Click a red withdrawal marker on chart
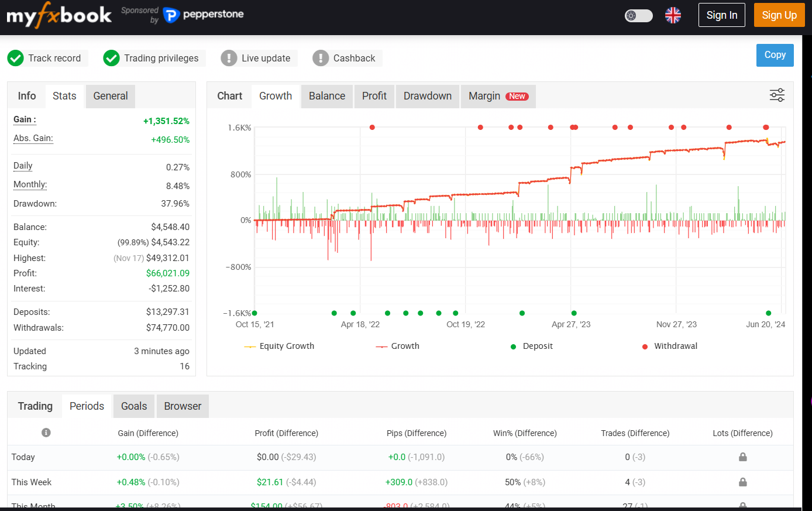812x511 pixels. pyautogui.click(x=372, y=127)
